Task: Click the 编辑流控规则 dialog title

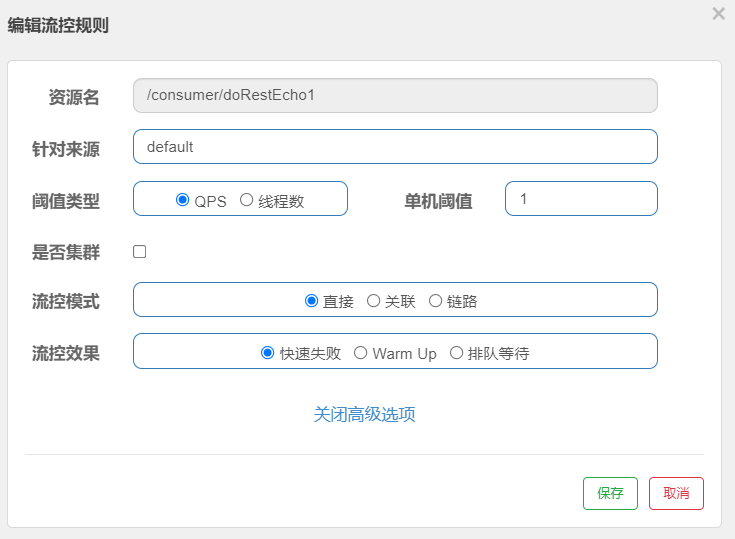Action: pyautogui.click(x=58, y=25)
